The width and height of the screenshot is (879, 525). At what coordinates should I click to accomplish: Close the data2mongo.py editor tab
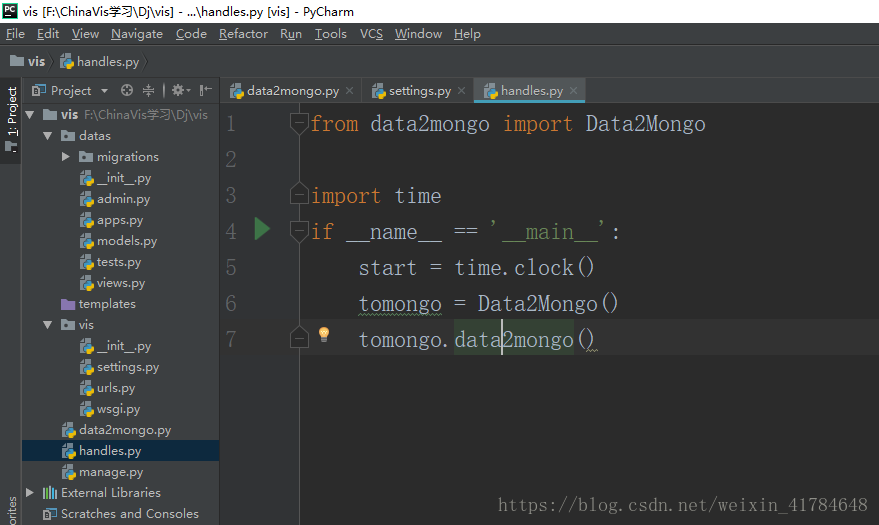click(x=350, y=90)
